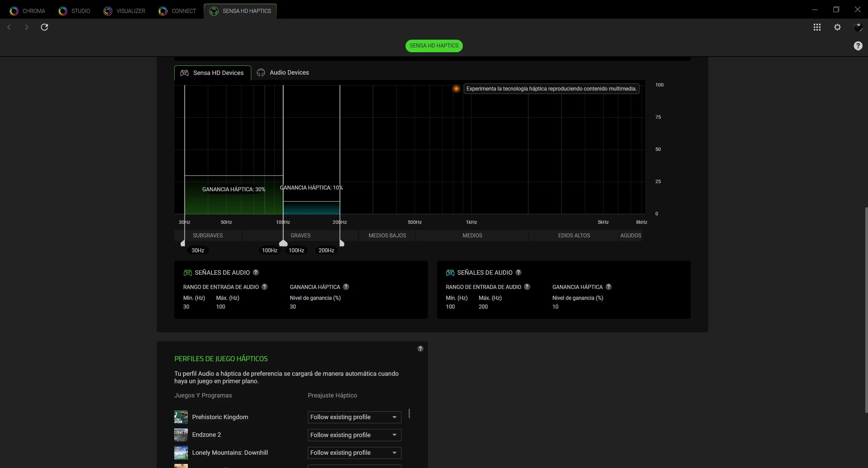The image size is (868, 468).
Task: Click the Visualizer pinwheel icon
Action: coord(108,11)
